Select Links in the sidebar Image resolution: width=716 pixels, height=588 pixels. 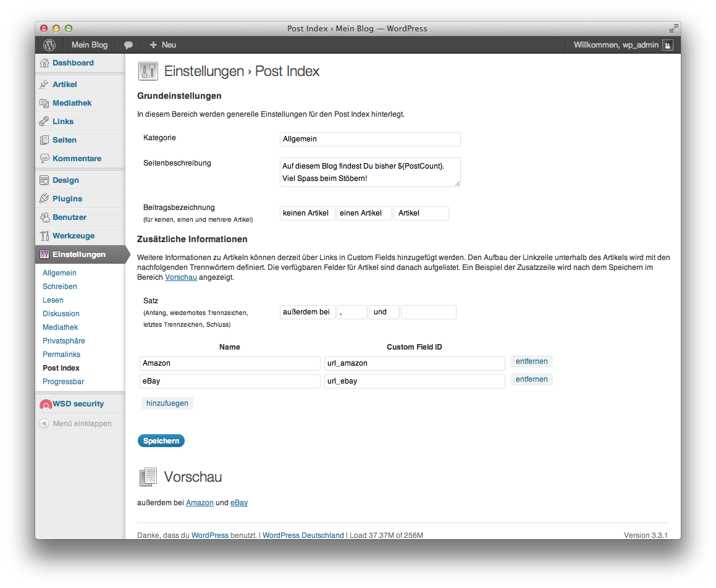pyautogui.click(x=63, y=122)
